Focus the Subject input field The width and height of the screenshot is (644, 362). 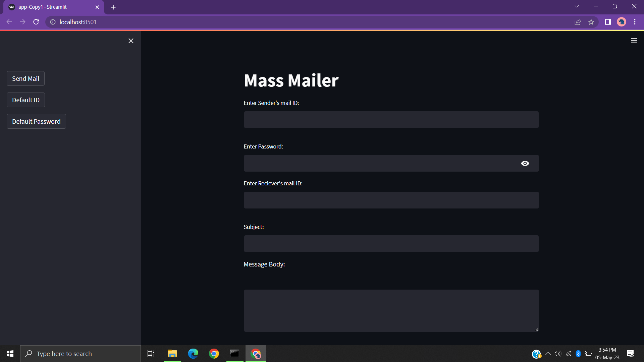pos(391,244)
